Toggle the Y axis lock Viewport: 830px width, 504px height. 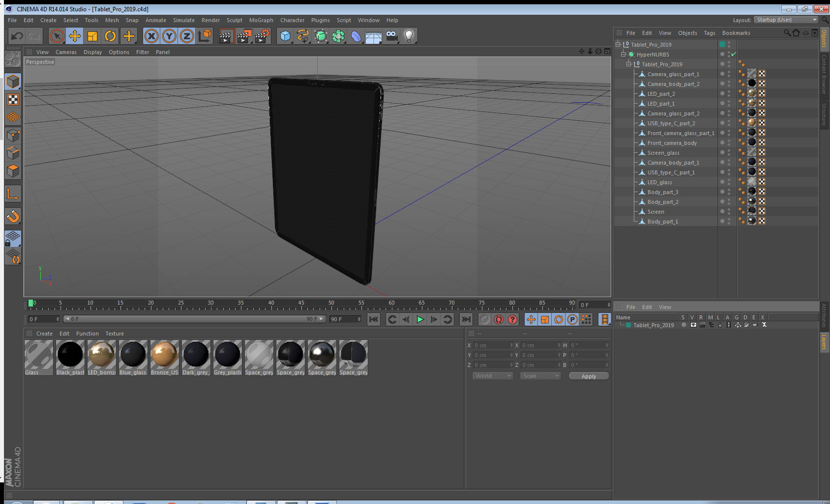tap(169, 36)
